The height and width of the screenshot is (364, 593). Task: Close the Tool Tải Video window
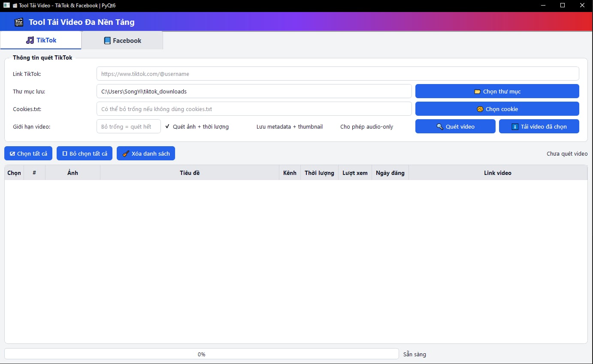click(582, 5)
